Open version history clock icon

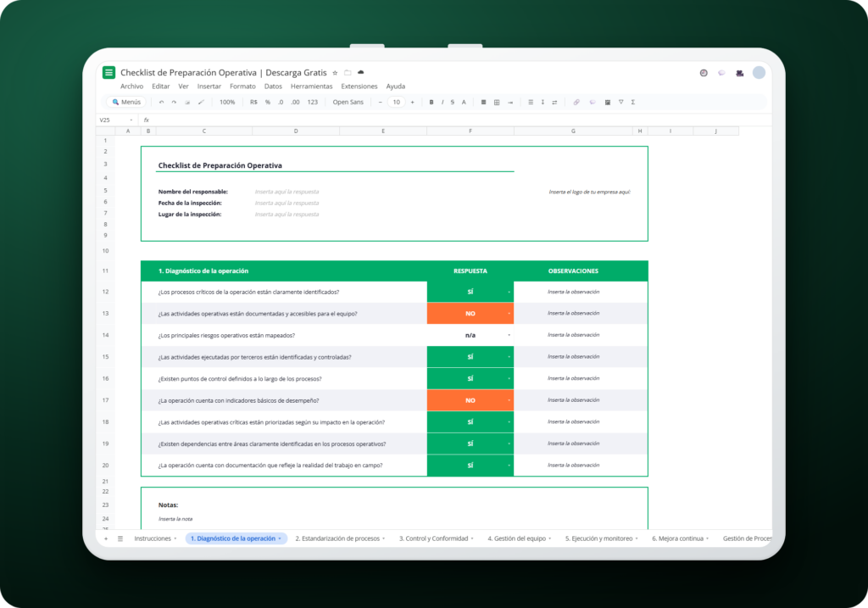704,73
